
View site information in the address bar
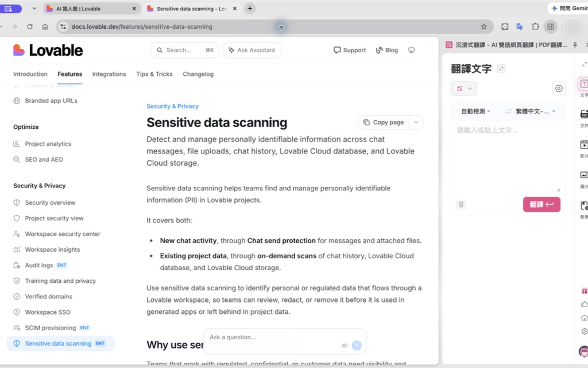pyautogui.click(x=63, y=26)
